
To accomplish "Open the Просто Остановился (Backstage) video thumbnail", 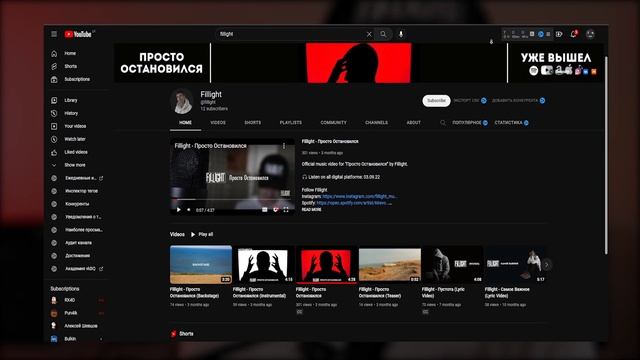I will point(201,264).
